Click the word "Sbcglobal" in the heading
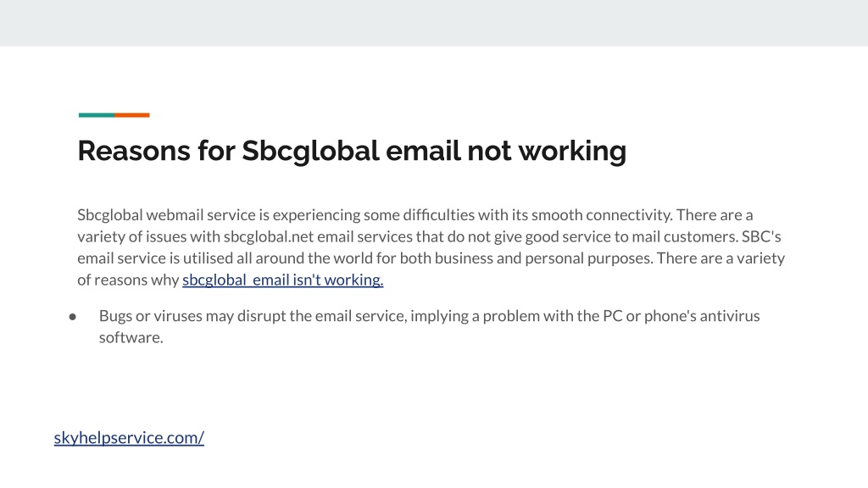The image size is (868, 488). (310, 151)
